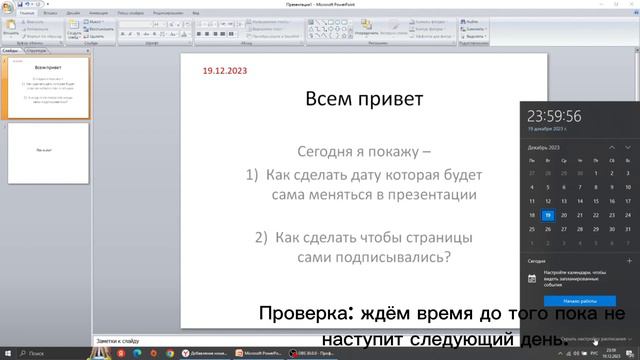Align text left in paragraph group

coord(199,34)
